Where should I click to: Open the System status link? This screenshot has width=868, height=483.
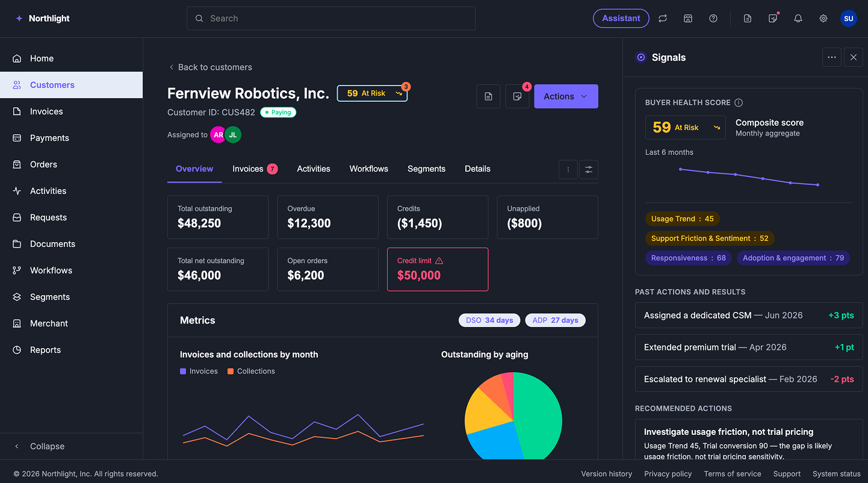(x=837, y=474)
